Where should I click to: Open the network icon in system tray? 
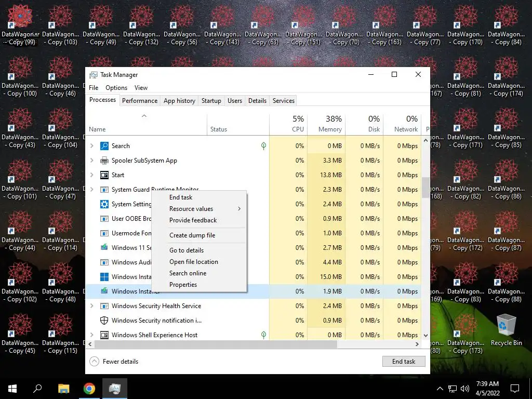click(453, 389)
